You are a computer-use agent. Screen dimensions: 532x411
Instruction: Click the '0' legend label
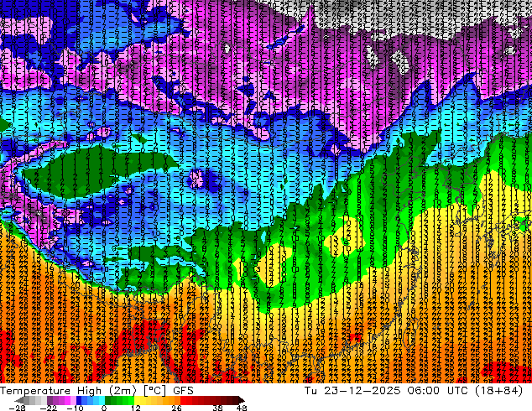pyautogui.click(x=104, y=408)
